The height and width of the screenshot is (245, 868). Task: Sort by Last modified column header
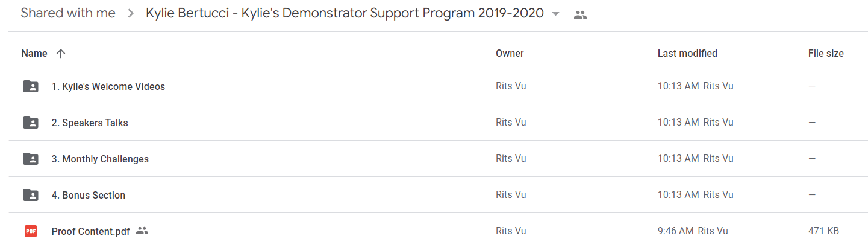pyautogui.click(x=687, y=53)
